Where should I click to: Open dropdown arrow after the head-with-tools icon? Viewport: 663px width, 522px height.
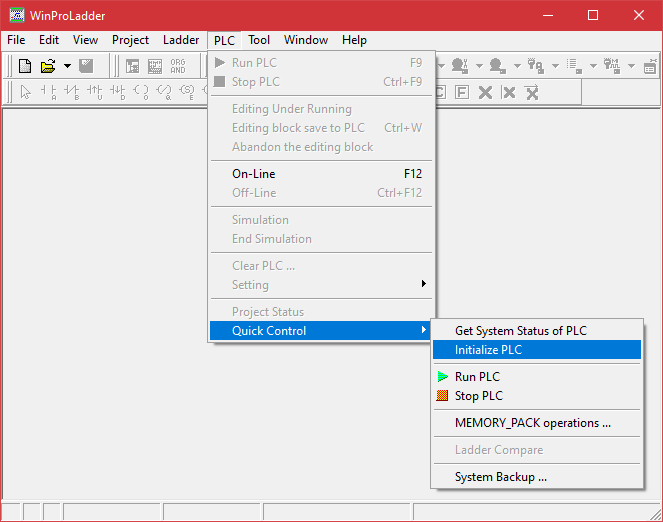pyautogui.click(x=479, y=66)
